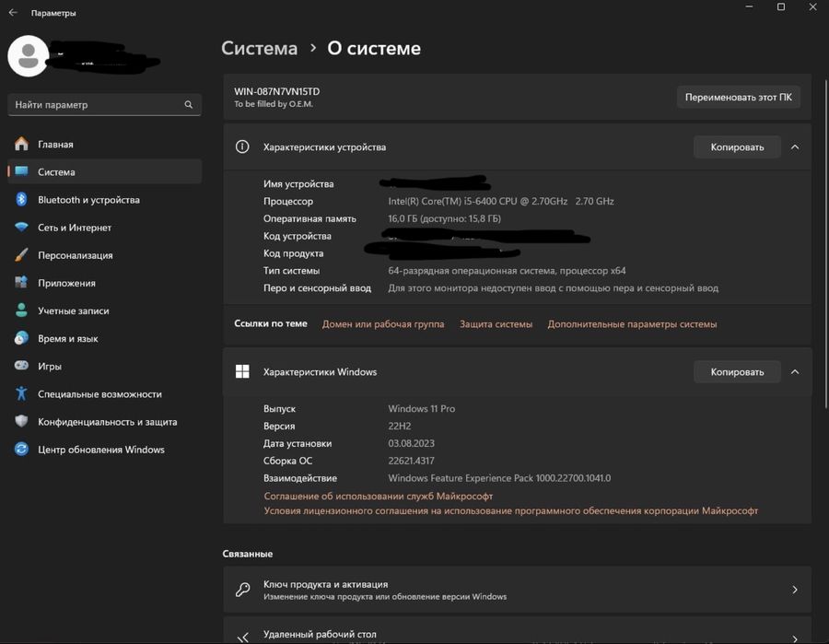Open Bluetooth и устройства settings

88,200
